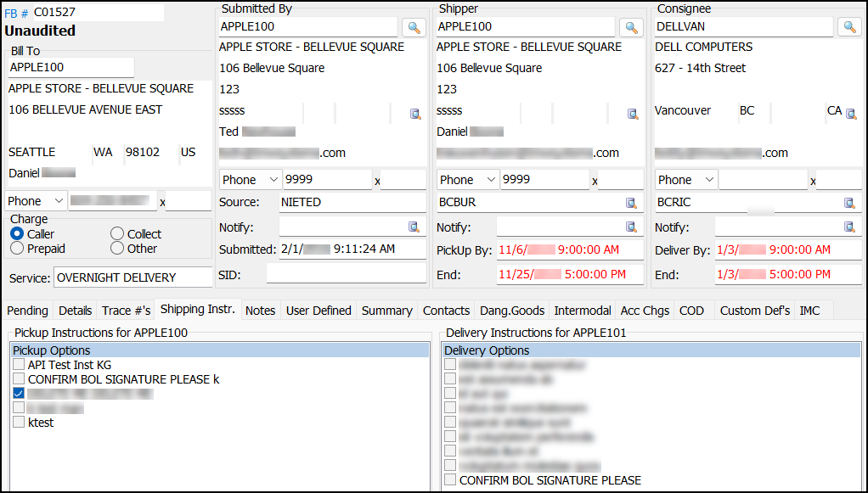Screen dimensions: 868x493
Task: Open Shipper Notify lookup icon
Action: [631, 227]
